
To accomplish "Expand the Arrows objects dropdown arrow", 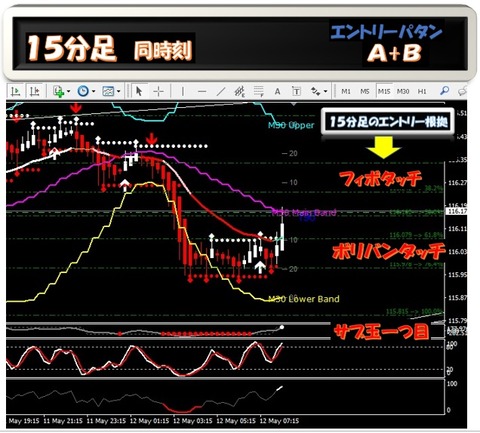I will coord(325,91).
